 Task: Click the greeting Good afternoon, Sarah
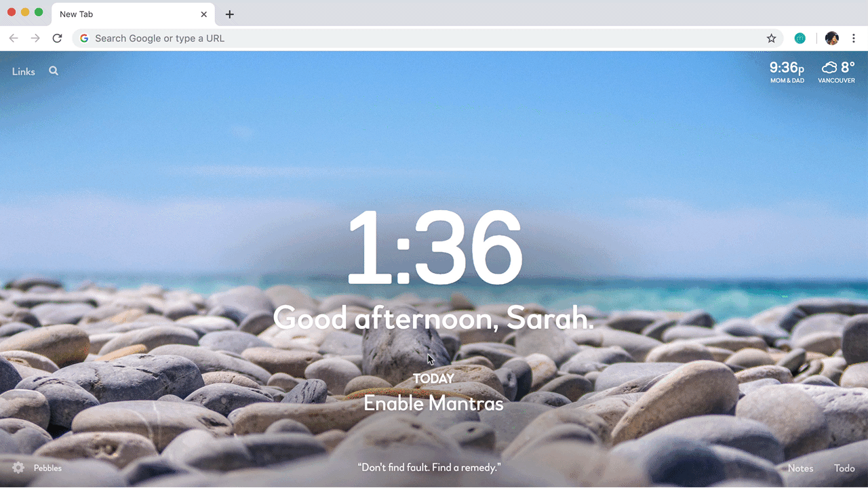[x=433, y=317]
